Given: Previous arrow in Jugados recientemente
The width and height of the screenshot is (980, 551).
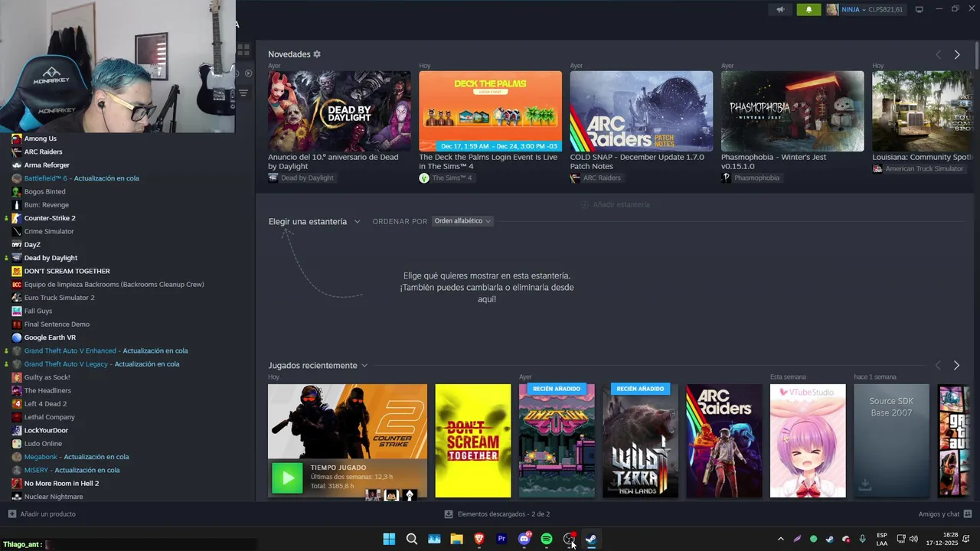Looking at the screenshot, I should [x=937, y=366].
